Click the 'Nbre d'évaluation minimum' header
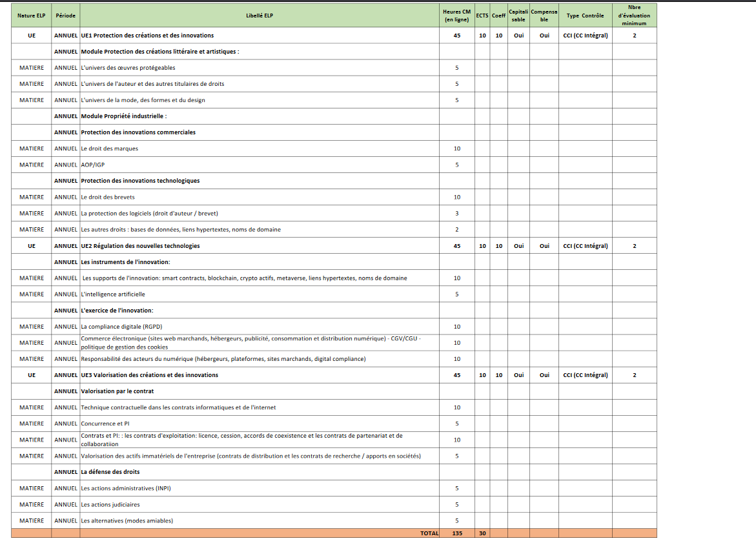The image size is (756, 543). click(634, 15)
